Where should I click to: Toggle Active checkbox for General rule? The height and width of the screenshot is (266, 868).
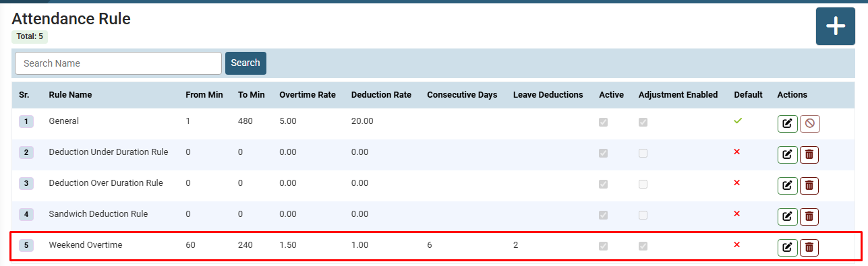click(604, 123)
